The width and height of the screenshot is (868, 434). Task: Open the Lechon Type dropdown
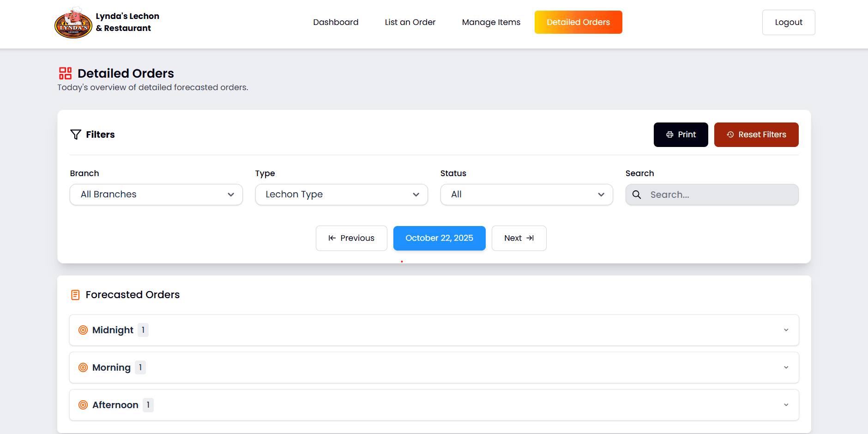[341, 195]
